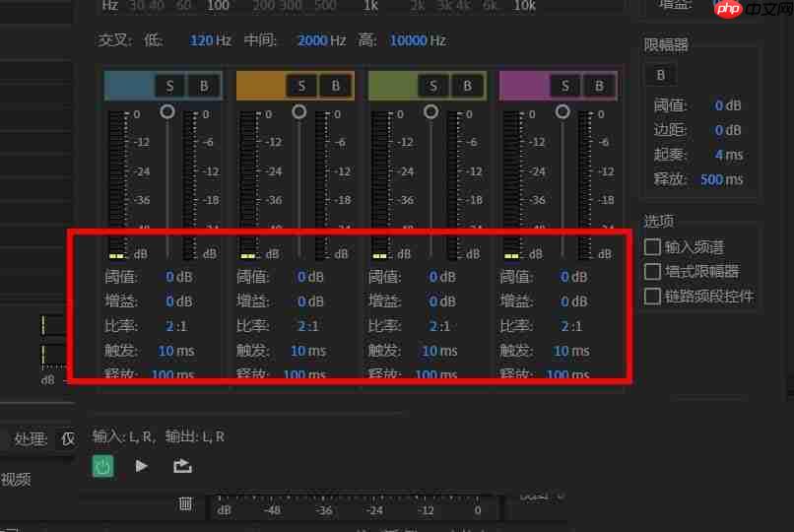Click the 处理 label at bottom left
Viewport: 794px width, 532px height.
pyautogui.click(x=30, y=438)
